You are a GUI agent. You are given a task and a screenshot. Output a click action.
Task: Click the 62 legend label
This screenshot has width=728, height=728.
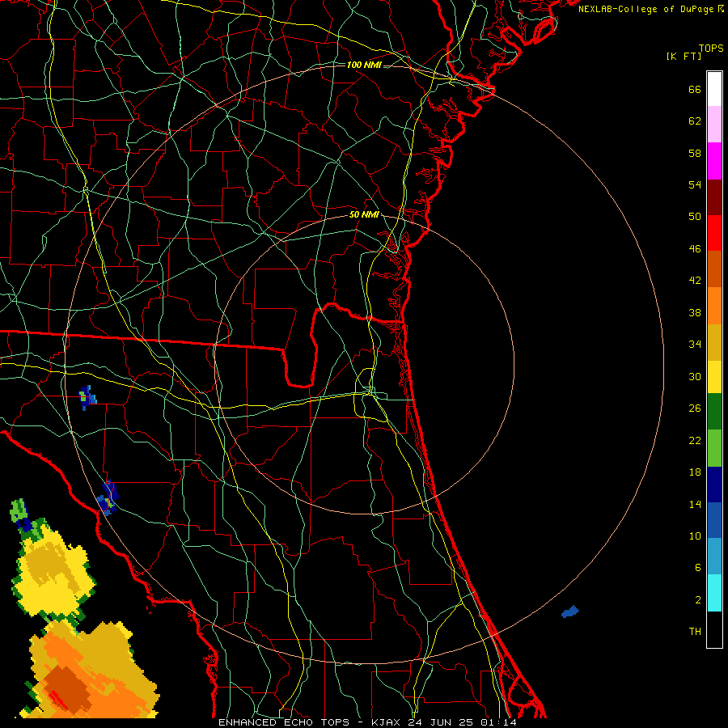pyautogui.click(x=695, y=121)
